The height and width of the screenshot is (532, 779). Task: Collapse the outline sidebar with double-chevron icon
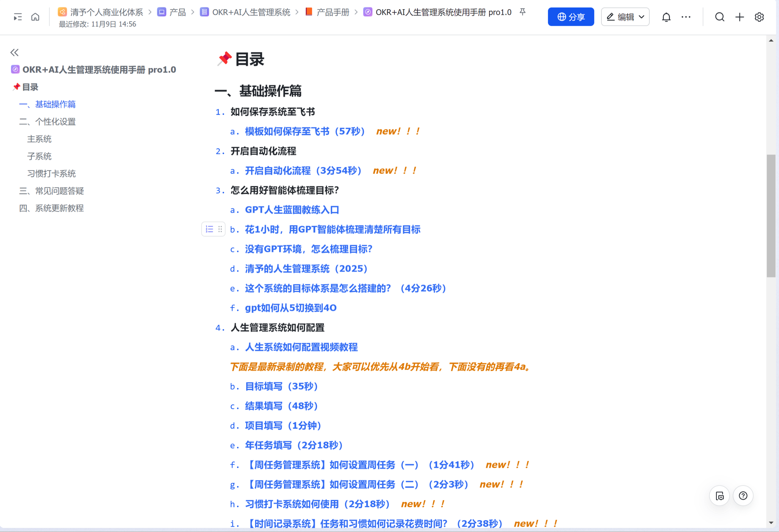pos(14,53)
